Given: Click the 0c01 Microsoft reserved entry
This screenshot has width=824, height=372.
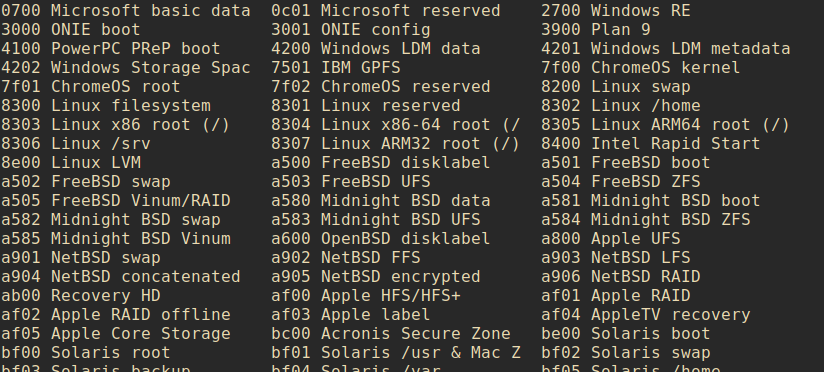Looking at the screenshot, I should tap(386, 11).
